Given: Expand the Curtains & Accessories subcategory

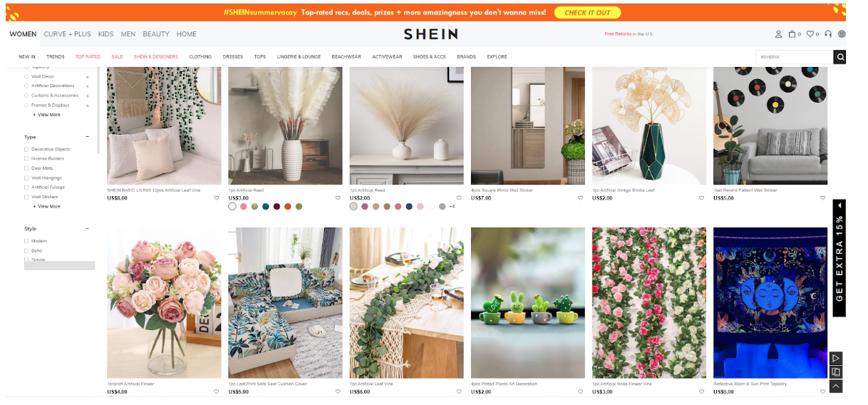Looking at the screenshot, I should 88,96.
